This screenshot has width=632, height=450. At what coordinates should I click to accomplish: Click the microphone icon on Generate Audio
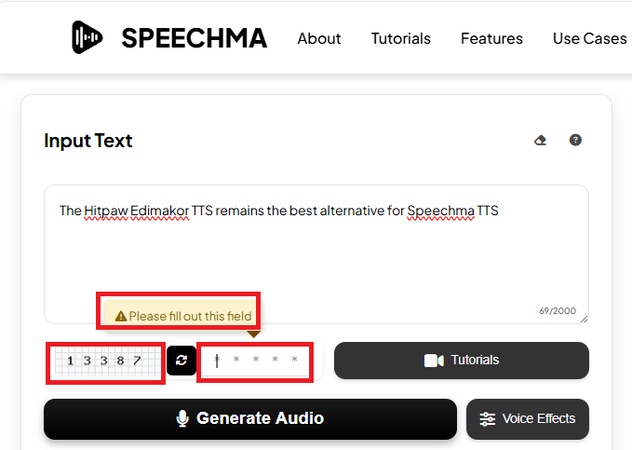[183, 419]
